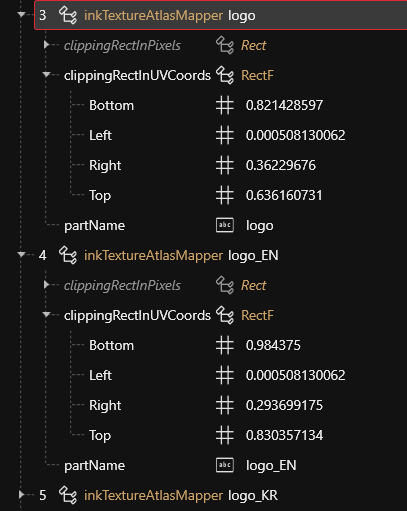
Task: Collapse clippingRectInUVCoords under logo entry 3
Action: (47, 75)
